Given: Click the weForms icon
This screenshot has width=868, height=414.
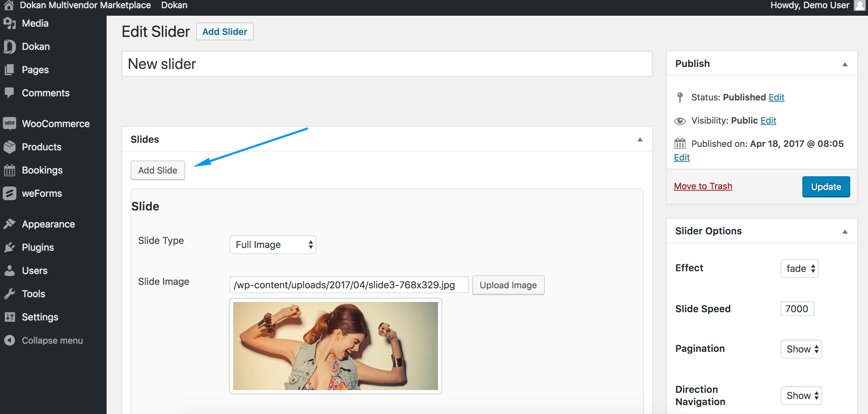Looking at the screenshot, I should (x=10, y=193).
